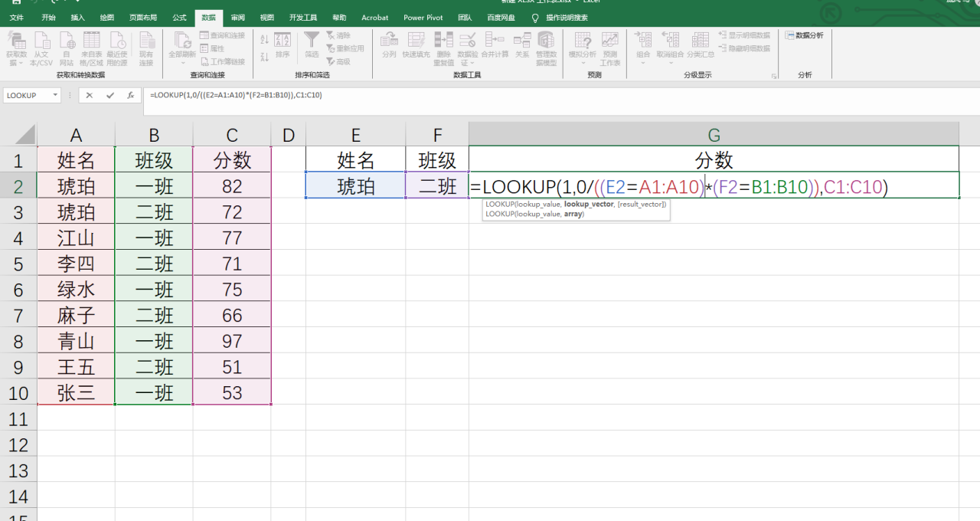Click 重新应用 (Reapply) filter button
The height and width of the screenshot is (521, 980).
point(345,48)
